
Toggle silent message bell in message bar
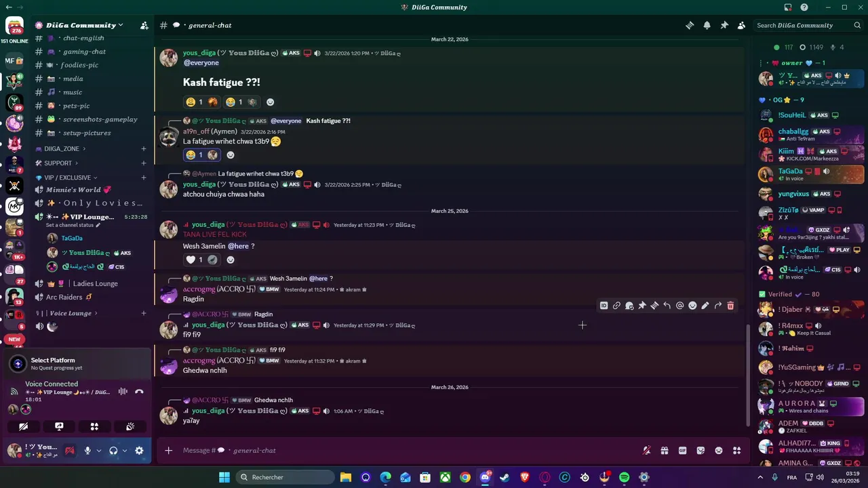646,450
